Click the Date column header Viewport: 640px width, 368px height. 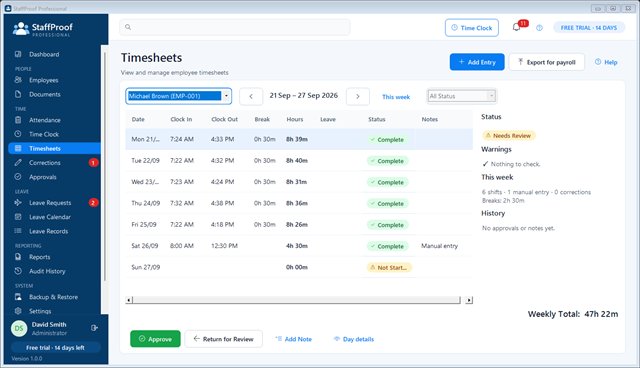point(138,119)
